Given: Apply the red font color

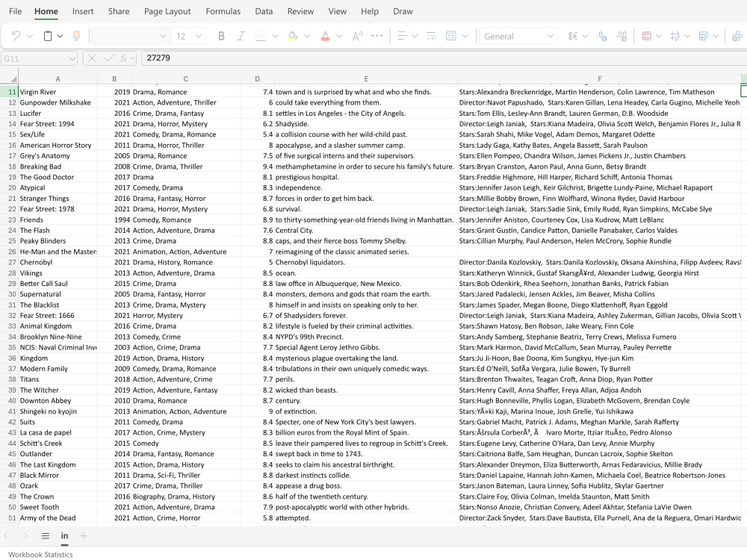Looking at the screenshot, I should 326,36.
